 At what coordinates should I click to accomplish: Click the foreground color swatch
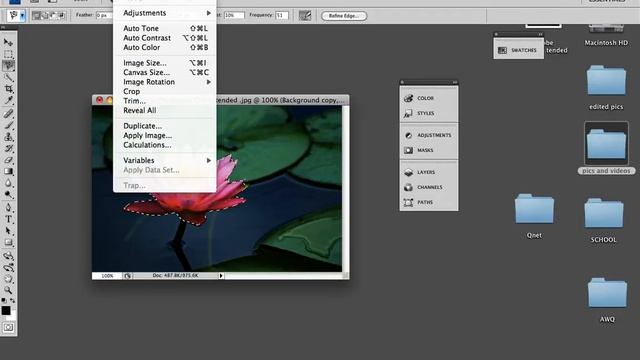(x=6, y=310)
